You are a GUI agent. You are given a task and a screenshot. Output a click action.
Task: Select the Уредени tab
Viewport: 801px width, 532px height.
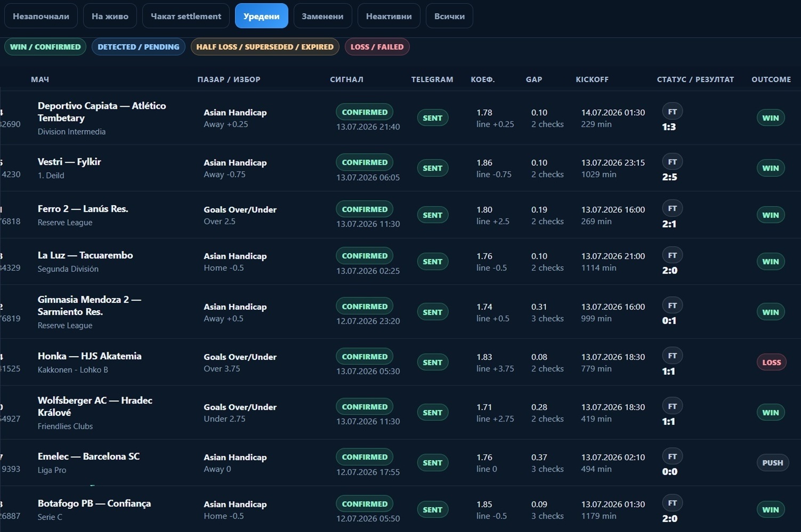tap(261, 16)
